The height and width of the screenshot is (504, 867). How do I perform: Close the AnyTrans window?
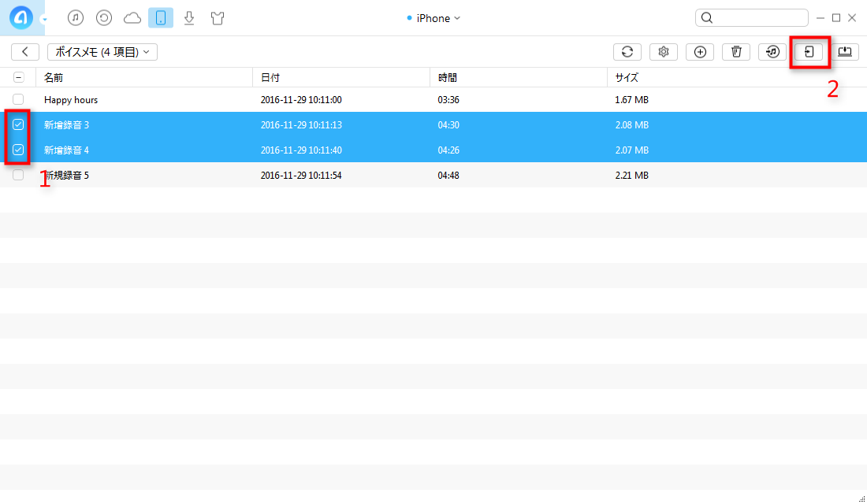tap(852, 18)
